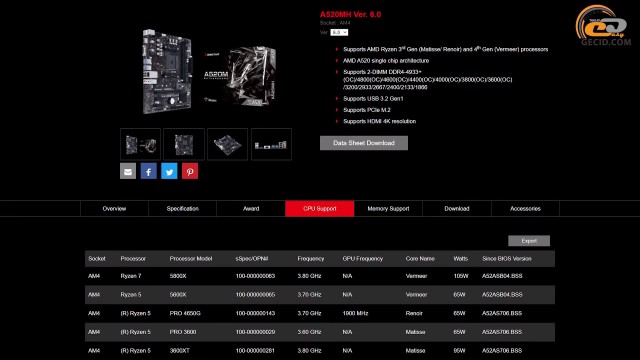
Task: Select the PRO 3600 model cell
Action: coord(183,332)
